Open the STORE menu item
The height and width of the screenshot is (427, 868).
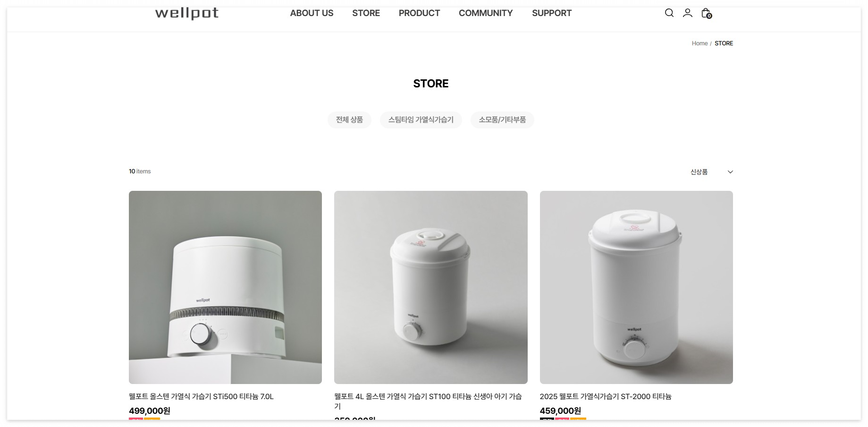point(366,13)
